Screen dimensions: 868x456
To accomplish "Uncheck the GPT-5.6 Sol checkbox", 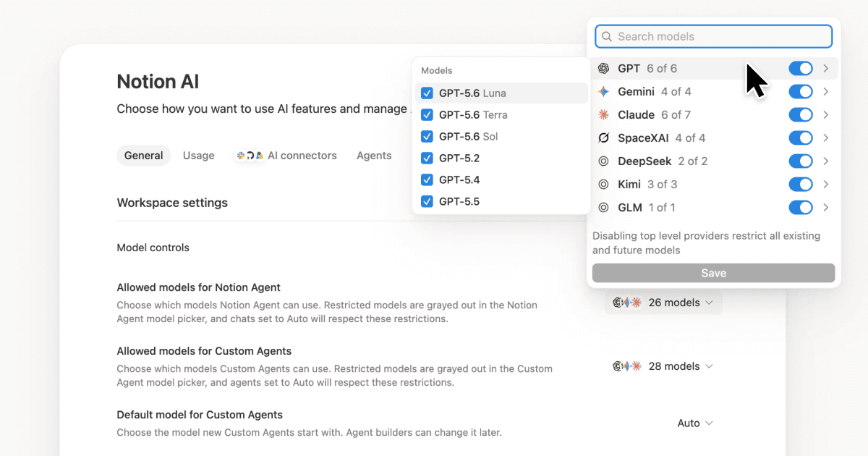I will tap(427, 137).
